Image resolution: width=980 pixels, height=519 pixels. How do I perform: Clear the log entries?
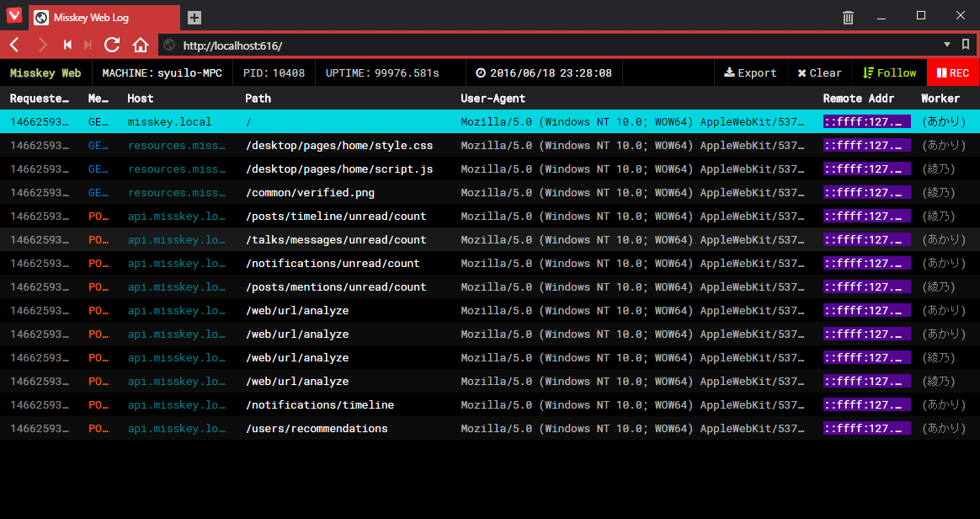(x=820, y=73)
